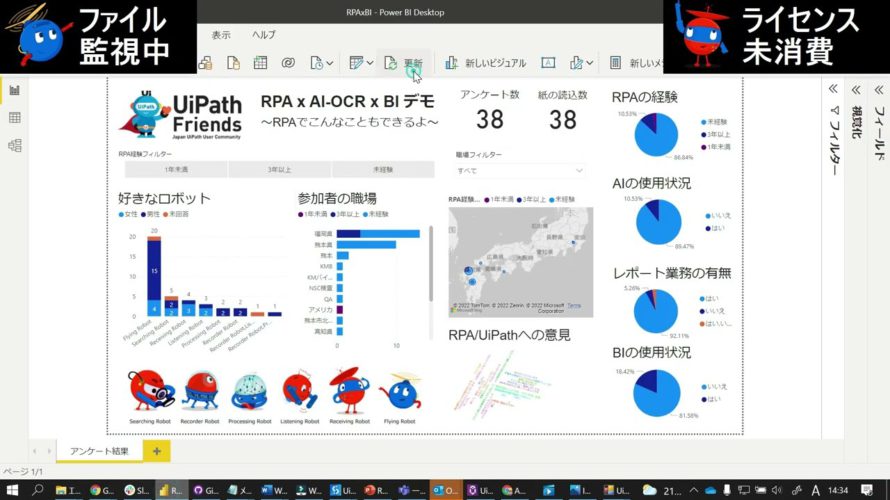Click the RPAの経験 pie chart

656,135
